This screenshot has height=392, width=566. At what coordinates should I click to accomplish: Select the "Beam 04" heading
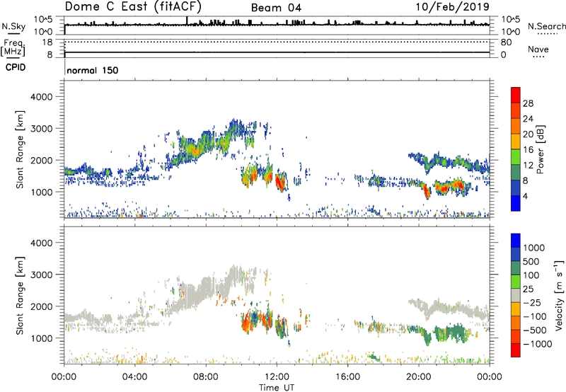[x=276, y=8]
